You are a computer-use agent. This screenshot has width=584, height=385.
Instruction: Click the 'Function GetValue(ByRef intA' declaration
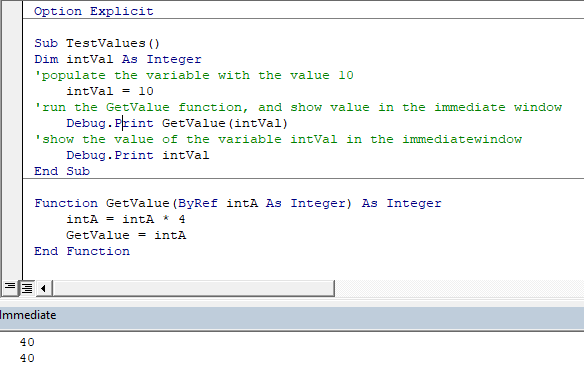(238, 203)
